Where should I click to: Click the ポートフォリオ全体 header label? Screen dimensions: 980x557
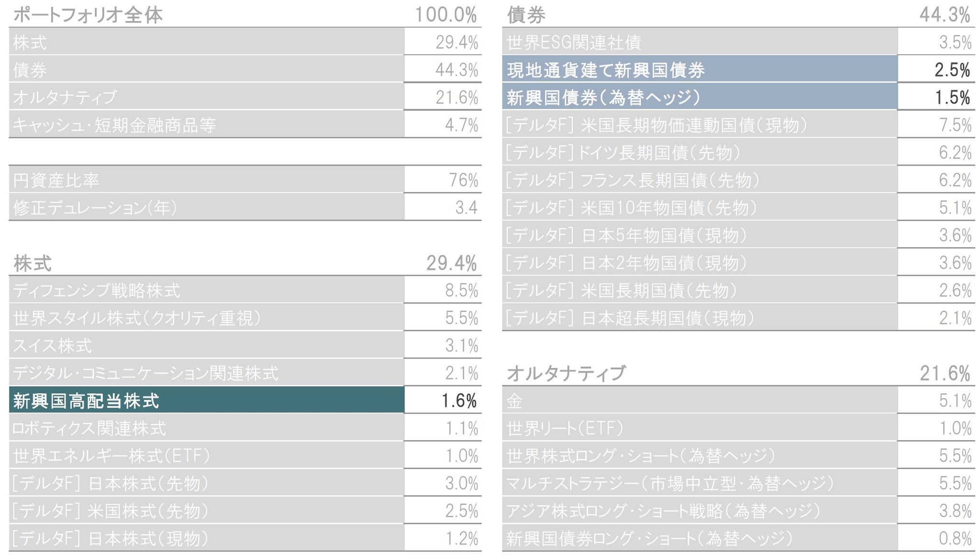88,15
